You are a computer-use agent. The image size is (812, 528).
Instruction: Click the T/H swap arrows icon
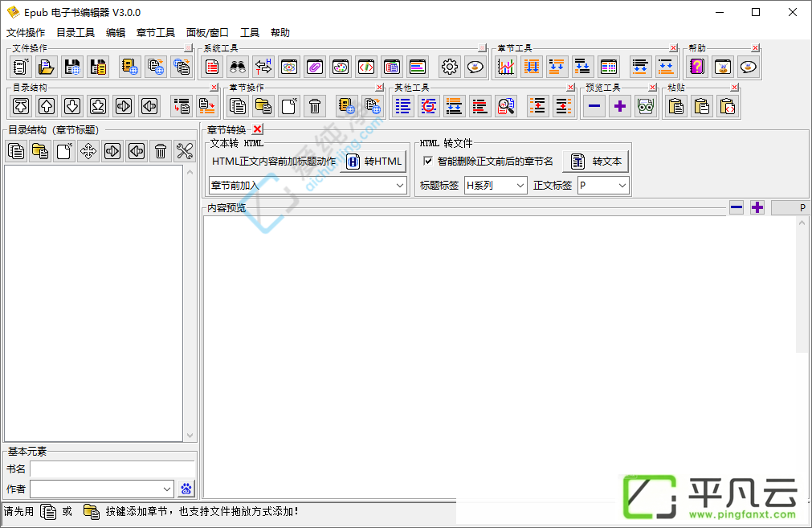click(x=263, y=67)
